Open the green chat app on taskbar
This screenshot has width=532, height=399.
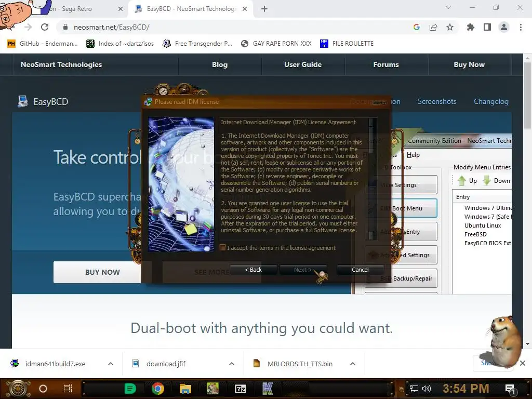[x=130, y=389]
